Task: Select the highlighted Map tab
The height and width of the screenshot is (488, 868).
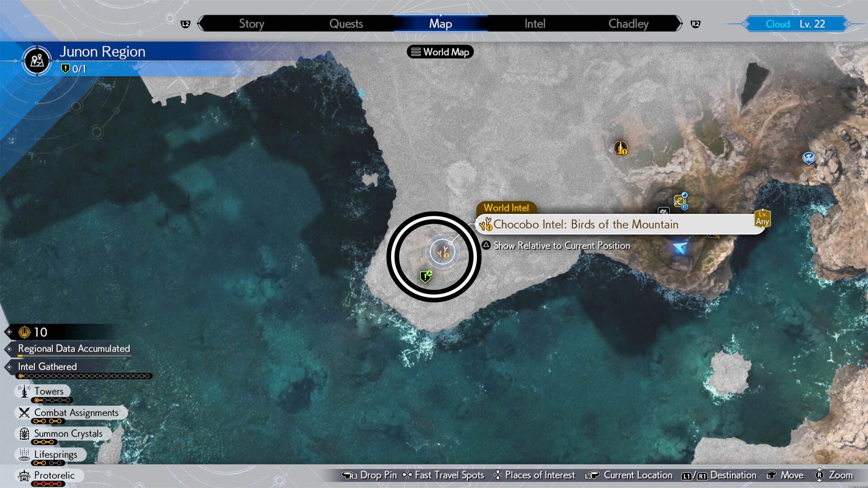Action: [x=440, y=23]
